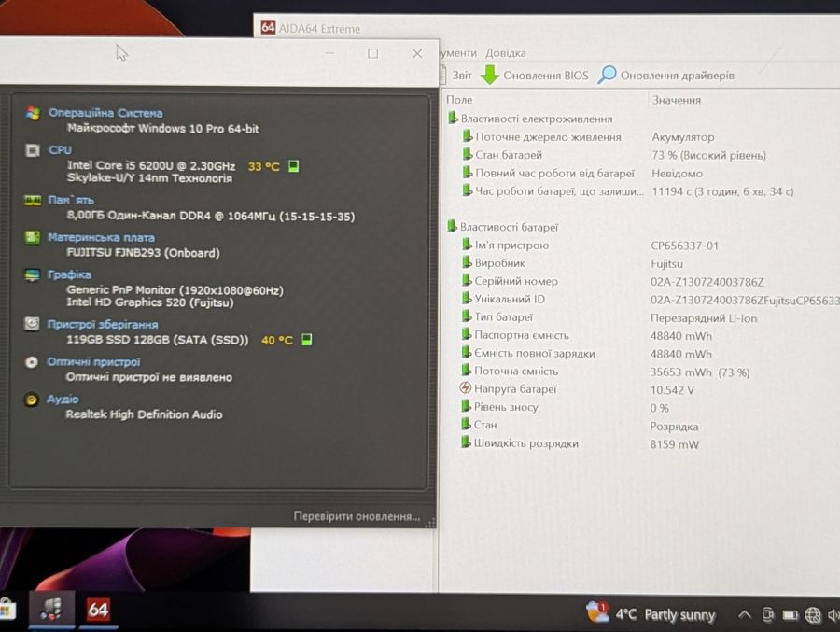840x632 pixels.
Task: Click the AIDA64 icon in the taskbar
Action: click(98, 610)
